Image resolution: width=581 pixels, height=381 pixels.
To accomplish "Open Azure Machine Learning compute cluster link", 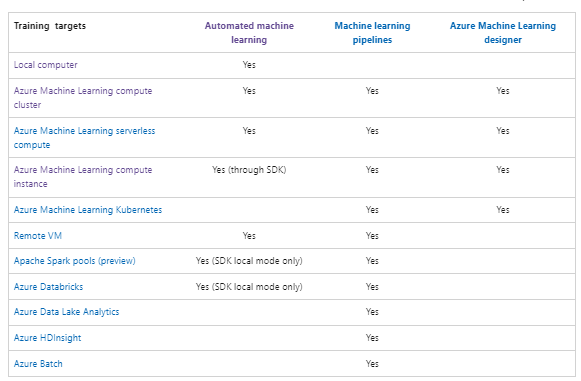I will click(x=83, y=98).
